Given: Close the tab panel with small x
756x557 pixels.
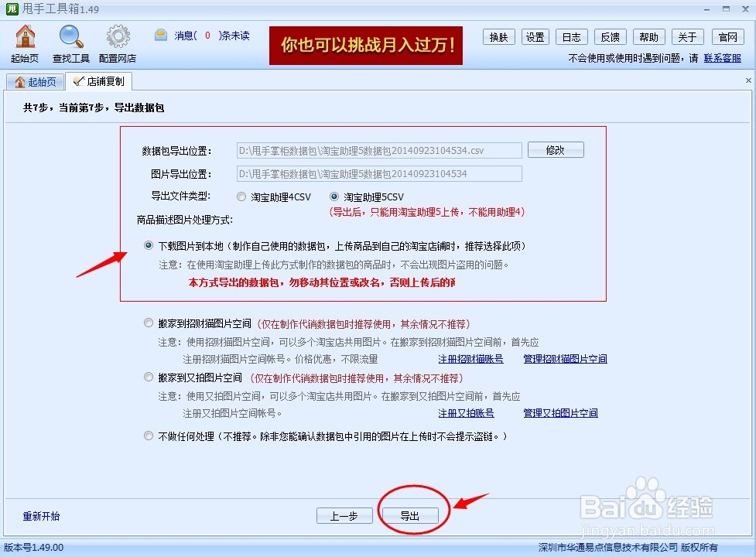Looking at the screenshot, I should (x=748, y=80).
